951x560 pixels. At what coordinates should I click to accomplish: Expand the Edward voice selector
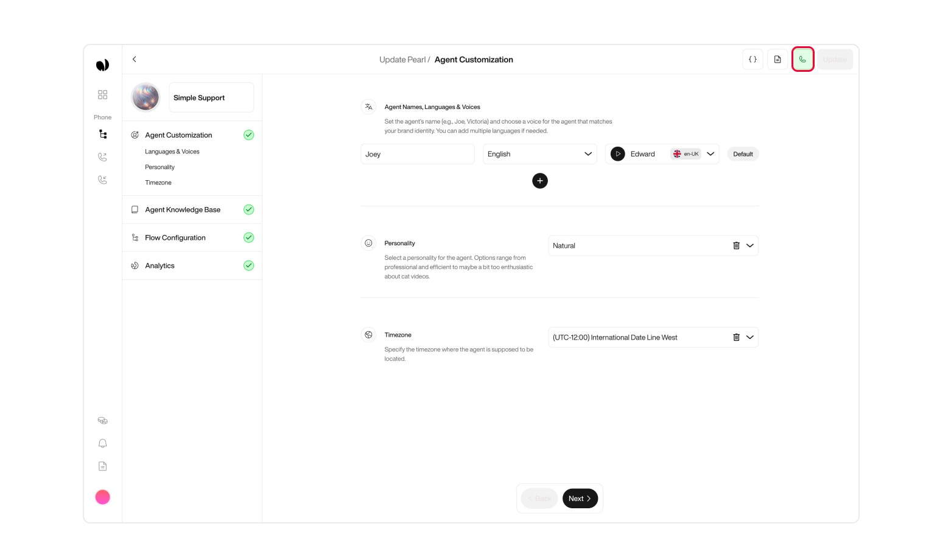pyautogui.click(x=711, y=154)
